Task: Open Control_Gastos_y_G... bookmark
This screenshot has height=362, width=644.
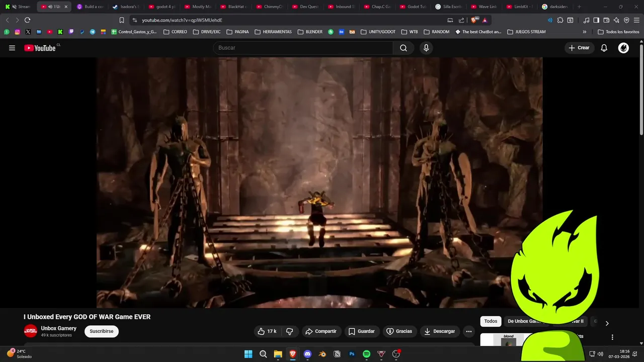Action: point(134,32)
